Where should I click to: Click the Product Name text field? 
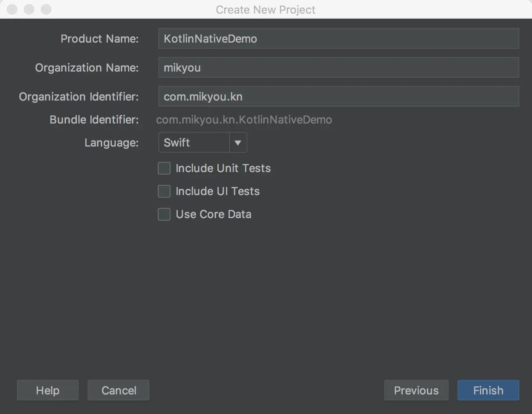point(338,39)
